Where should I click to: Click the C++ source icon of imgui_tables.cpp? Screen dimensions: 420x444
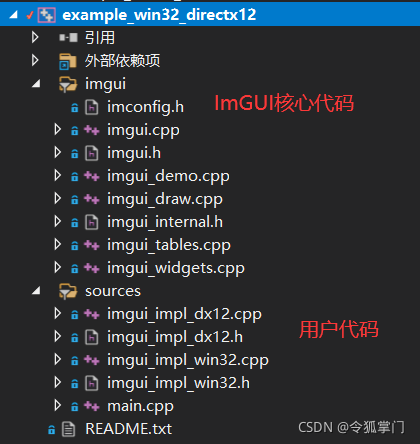pos(92,245)
